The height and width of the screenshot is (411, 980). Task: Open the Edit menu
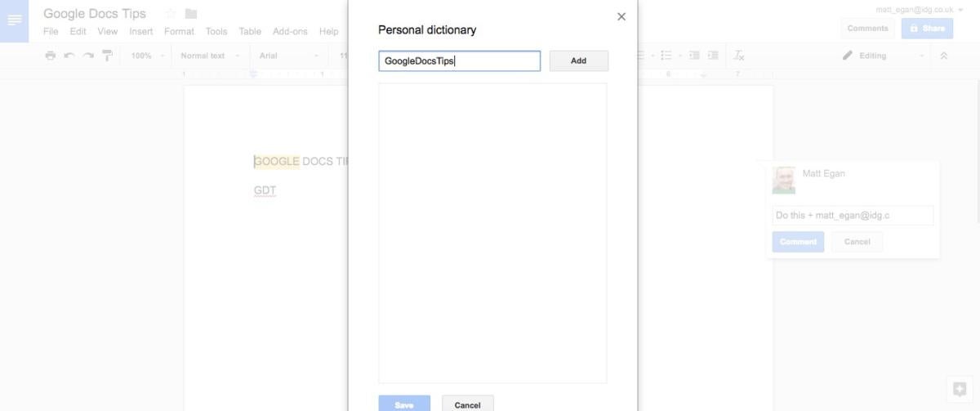[78, 31]
